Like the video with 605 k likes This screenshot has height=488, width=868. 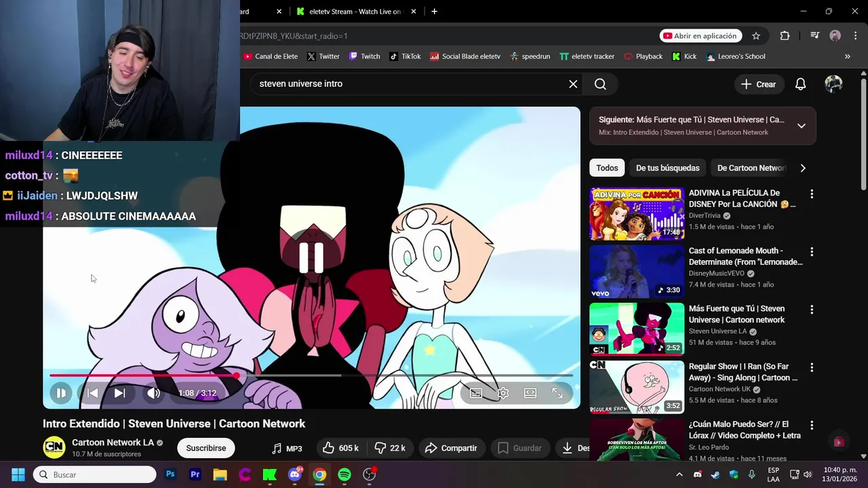point(340,448)
